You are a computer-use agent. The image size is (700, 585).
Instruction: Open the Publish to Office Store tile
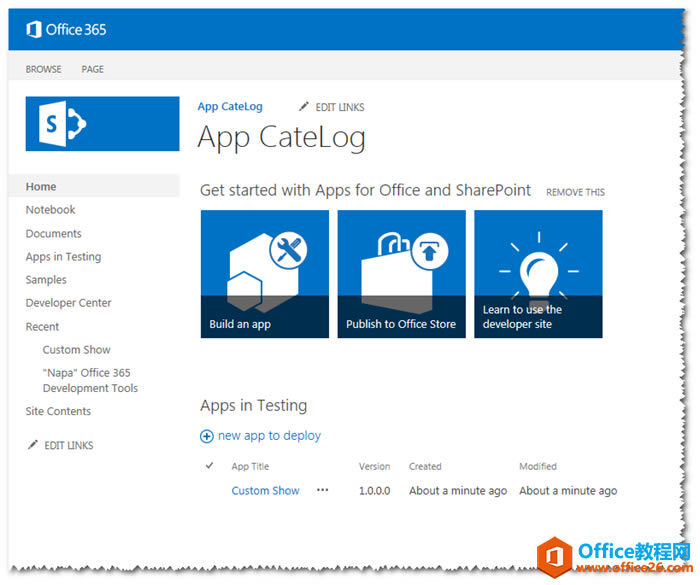pos(401,273)
